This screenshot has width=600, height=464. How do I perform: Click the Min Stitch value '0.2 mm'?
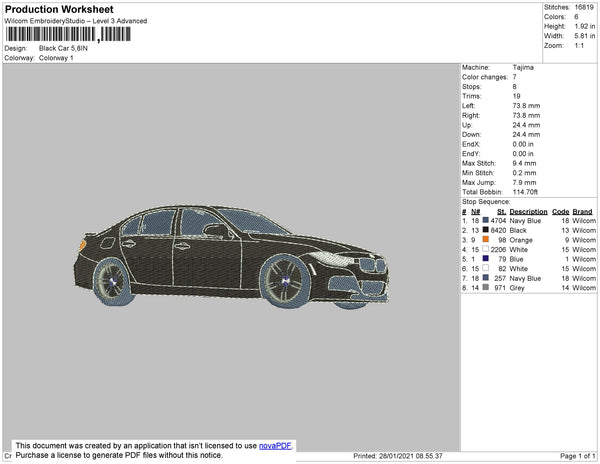[524, 173]
